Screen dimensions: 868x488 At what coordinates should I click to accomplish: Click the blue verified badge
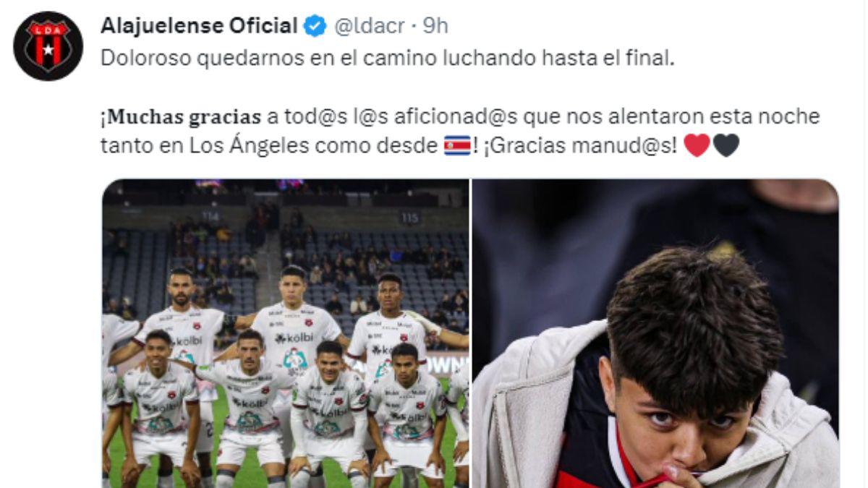[x=315, y=27]
